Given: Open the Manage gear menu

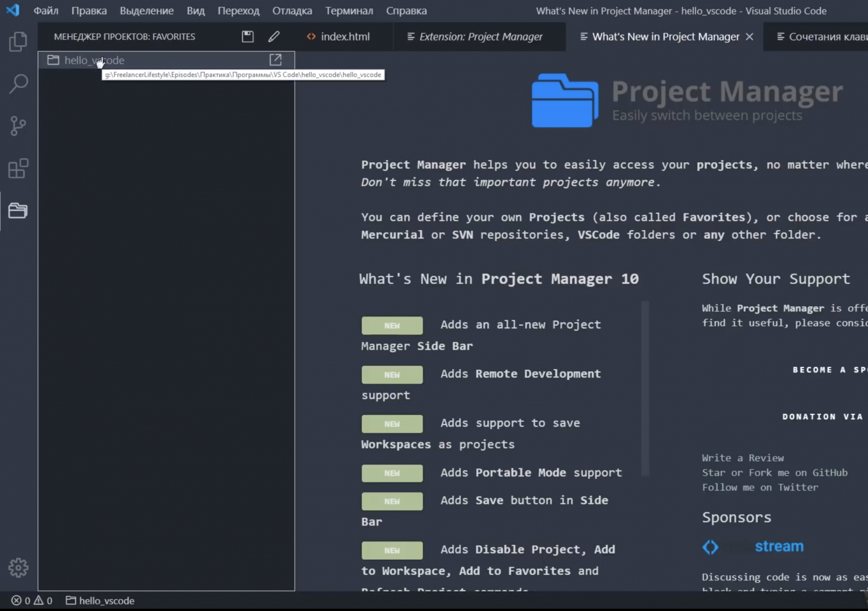Looking at the screenshot, I should coord(18,568).
